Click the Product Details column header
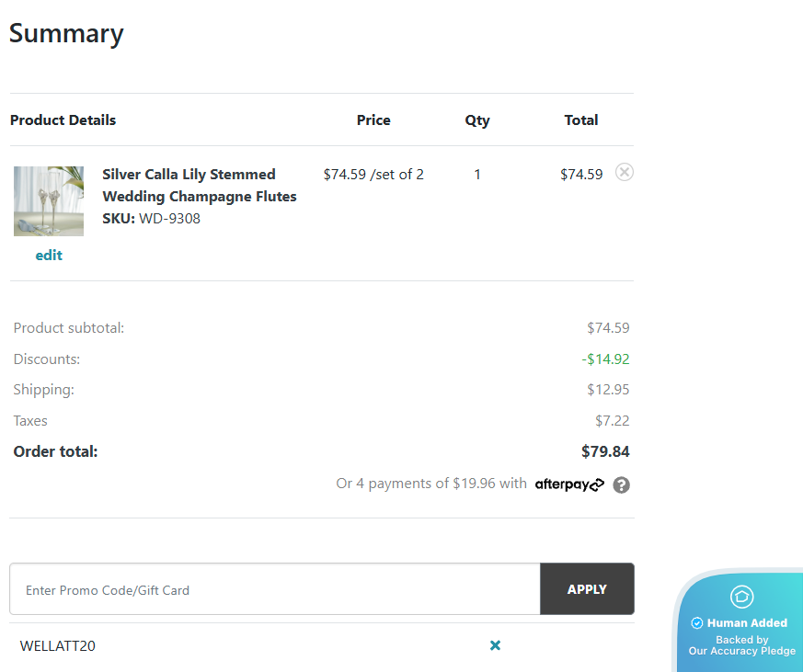Screen dimensions: 803x672 tap(63, 120)
